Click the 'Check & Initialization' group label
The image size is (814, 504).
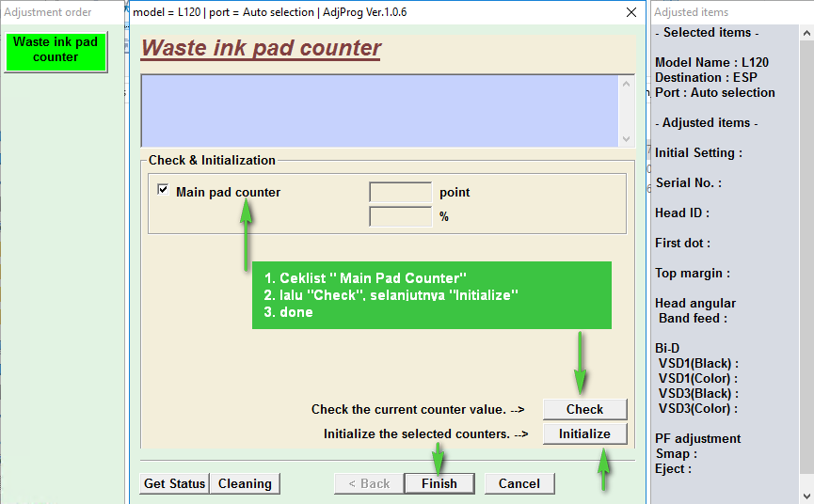(212, 160)
